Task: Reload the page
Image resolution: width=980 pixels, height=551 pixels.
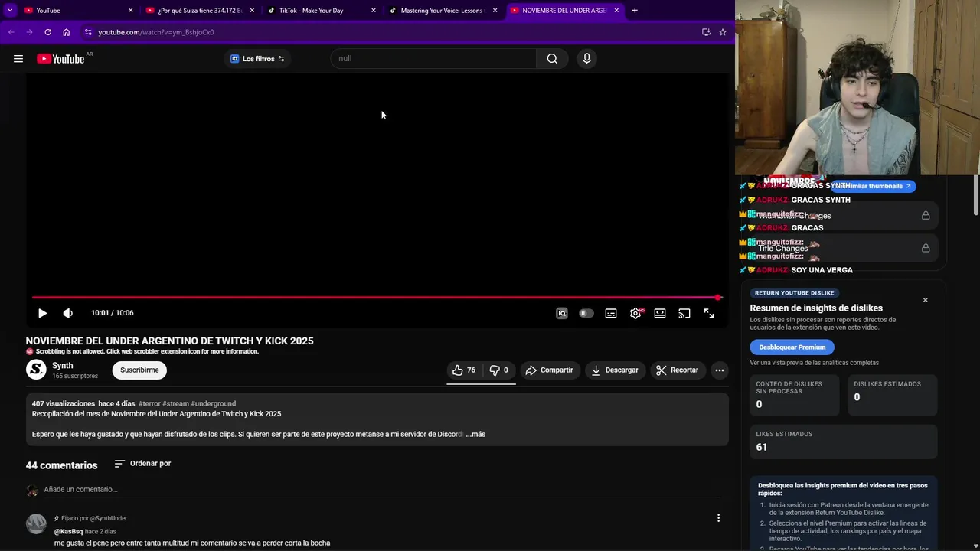Action: pos(47,32)
